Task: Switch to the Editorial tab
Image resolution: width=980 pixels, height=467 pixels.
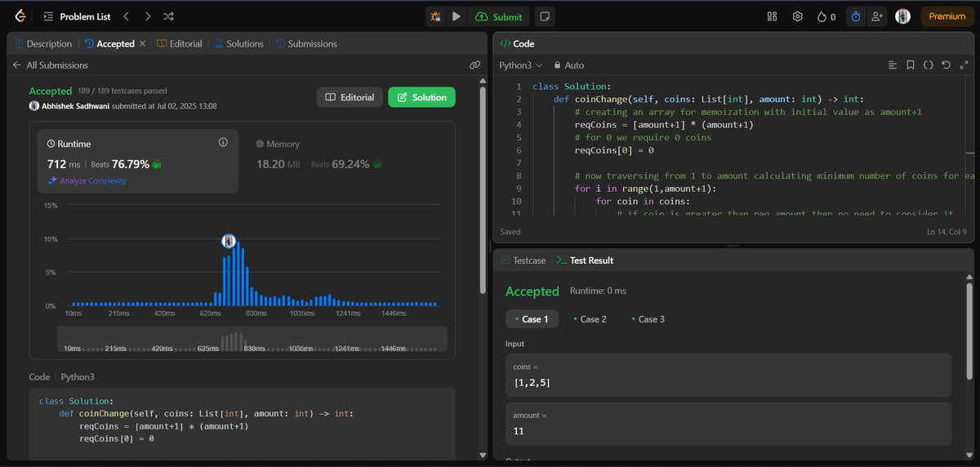Action: [x=180, y=44]
